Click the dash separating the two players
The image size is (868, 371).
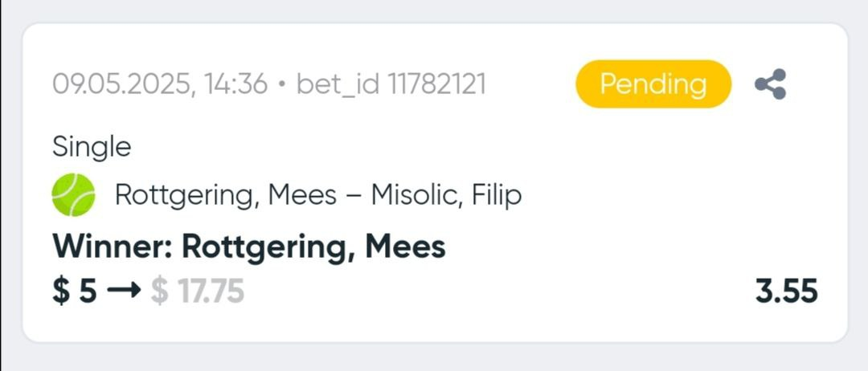click(x=353, y=196)
